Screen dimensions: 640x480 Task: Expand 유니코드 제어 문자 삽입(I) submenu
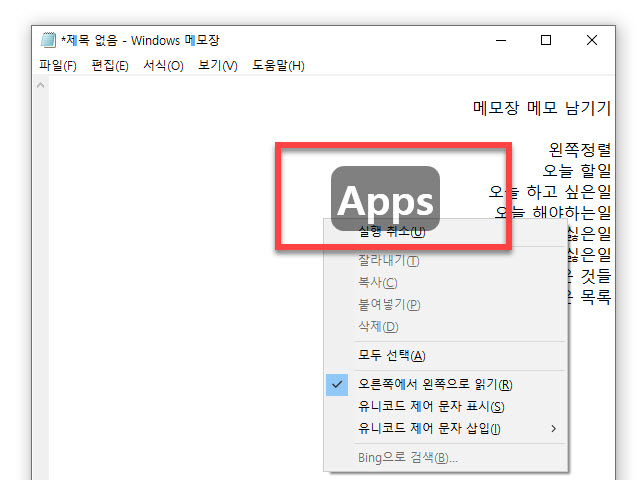click(x=445, y=429)
